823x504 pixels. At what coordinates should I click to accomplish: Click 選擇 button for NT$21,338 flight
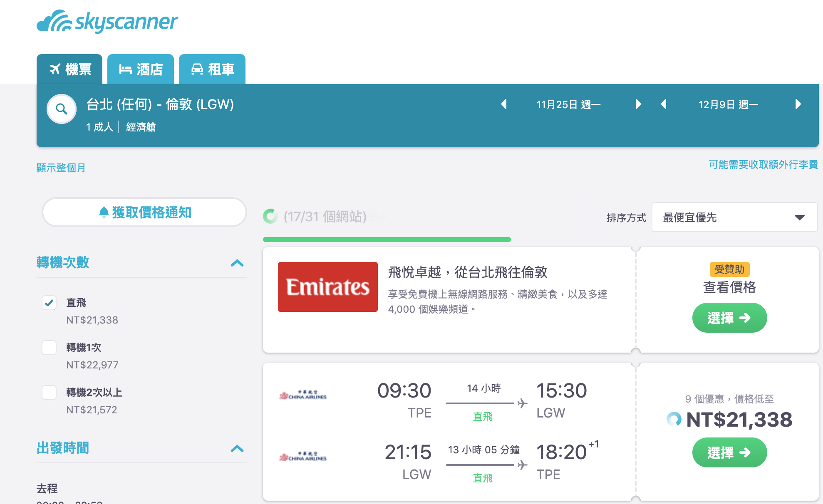point(729,452)
